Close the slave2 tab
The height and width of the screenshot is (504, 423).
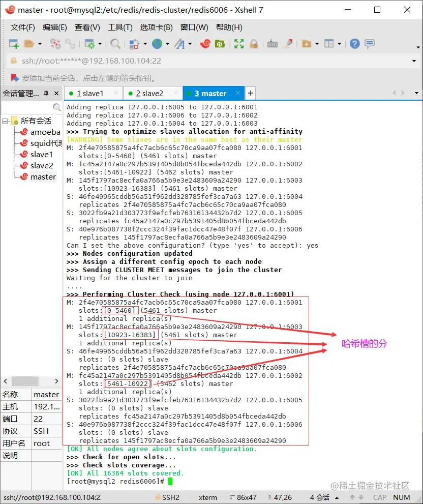pyautogui.click(x=175, y=93)
